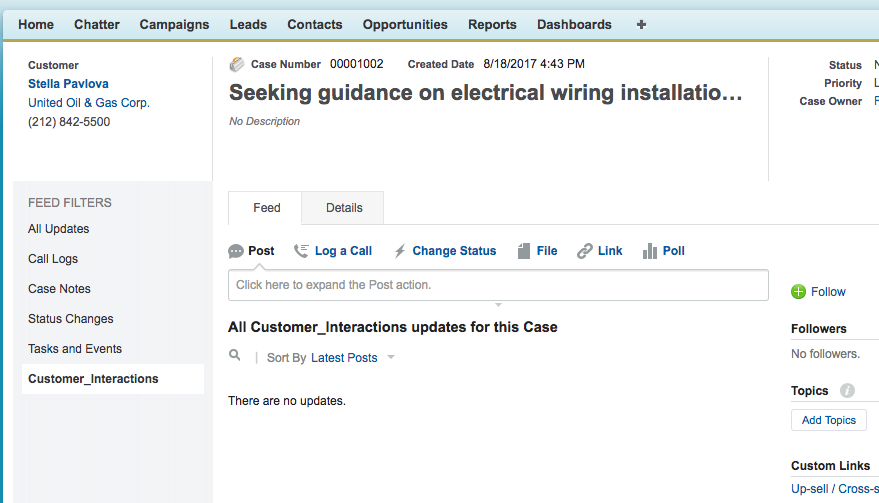The image size is (879, 503).
Task: Switch to the Details tab
Action: 344,208
